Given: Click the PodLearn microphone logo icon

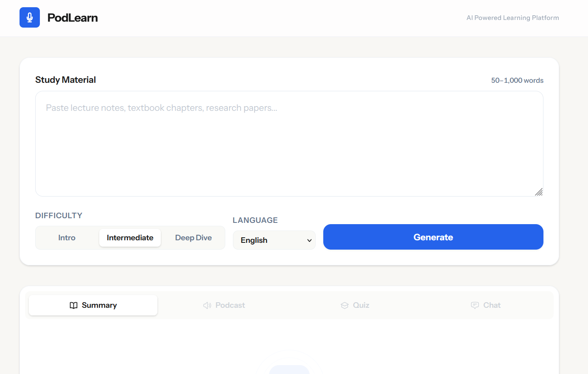Looking at the screenshot, I should [29, 17].
